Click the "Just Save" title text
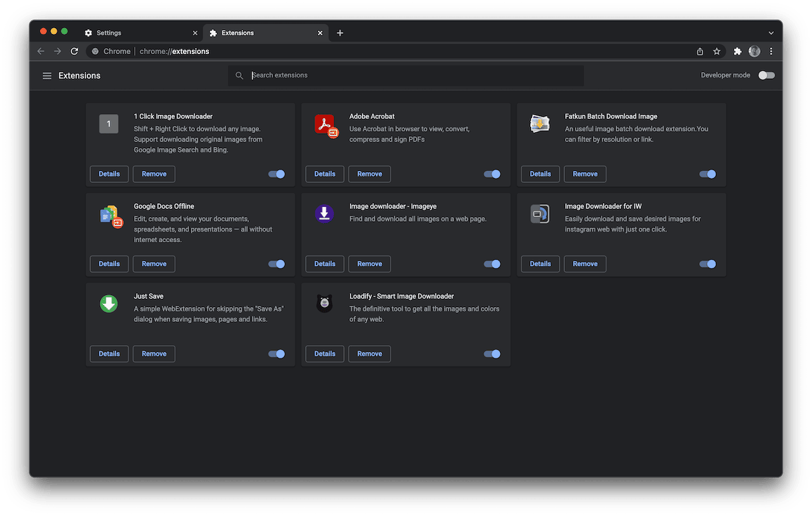The image size is (812, 516). click(x=149, y=296)
